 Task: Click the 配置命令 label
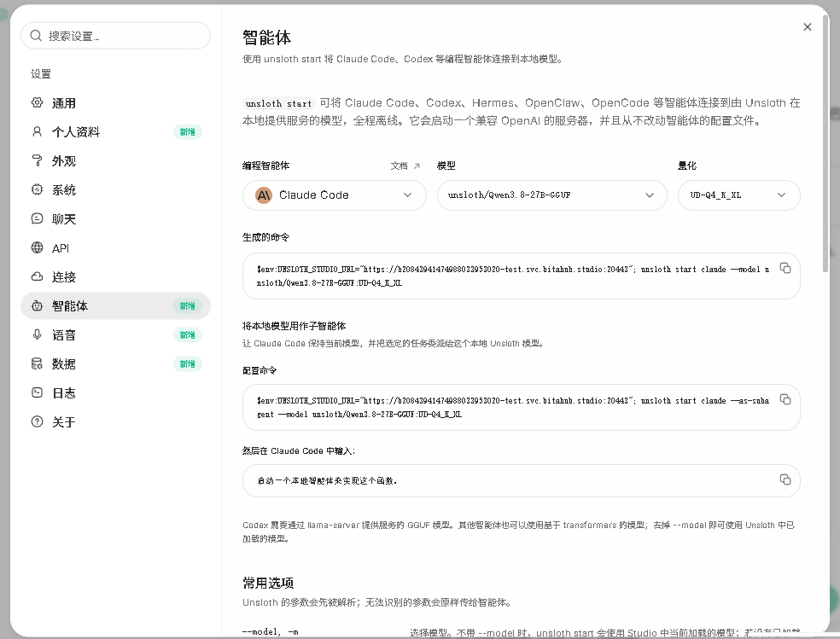pos(260,370)
